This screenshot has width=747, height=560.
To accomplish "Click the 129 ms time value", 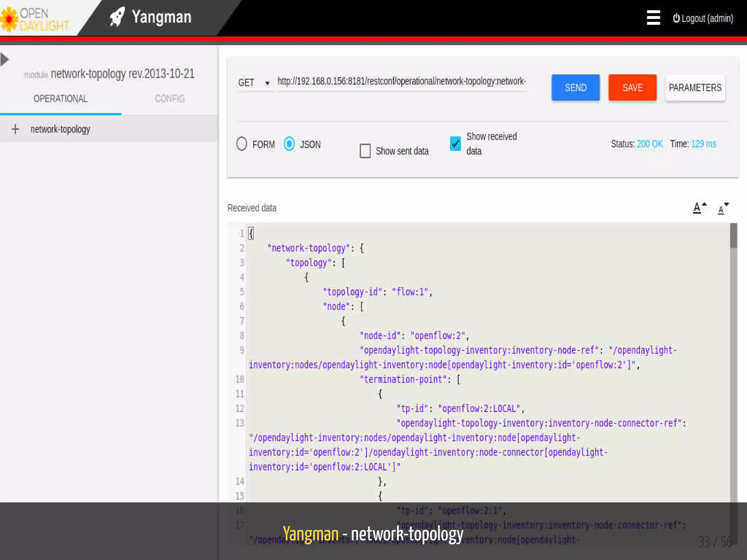I will (704, 144).
